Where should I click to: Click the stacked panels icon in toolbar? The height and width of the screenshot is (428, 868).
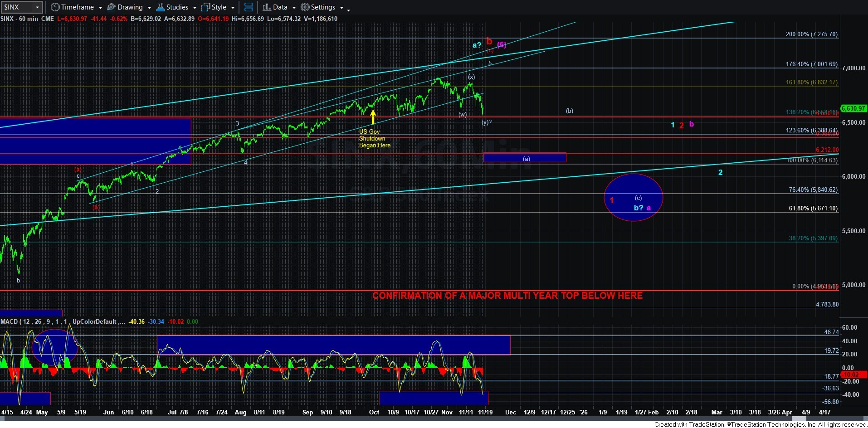coord(248,7)
